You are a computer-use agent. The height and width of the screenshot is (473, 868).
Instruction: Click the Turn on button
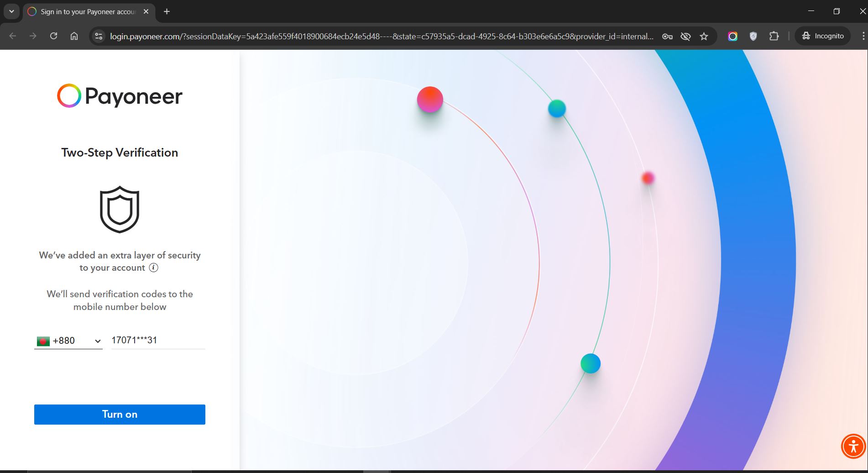[x=120, y=415]
